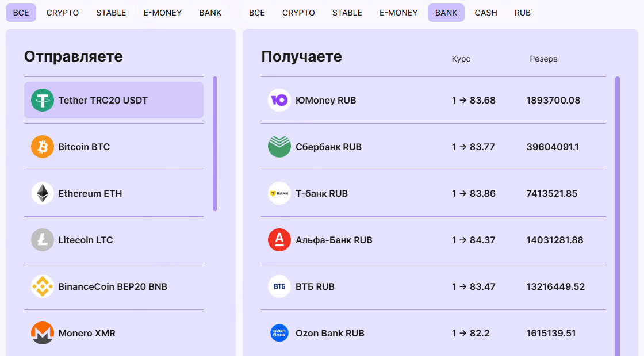The height and width of the screenshot is (356, 644).
Task: Select STABLE tab in the receive filters
Action: point(347,13)
